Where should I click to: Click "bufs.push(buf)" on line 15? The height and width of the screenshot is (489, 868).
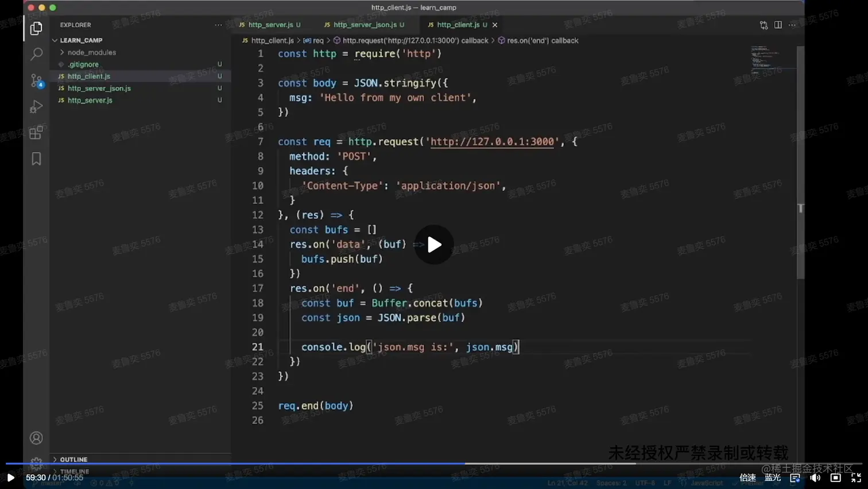click(x=342, y=259)
